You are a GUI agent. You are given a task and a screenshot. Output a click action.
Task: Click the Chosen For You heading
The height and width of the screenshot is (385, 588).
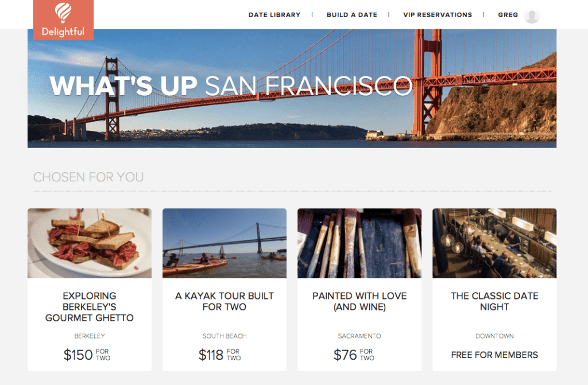(x=88, y=177)
